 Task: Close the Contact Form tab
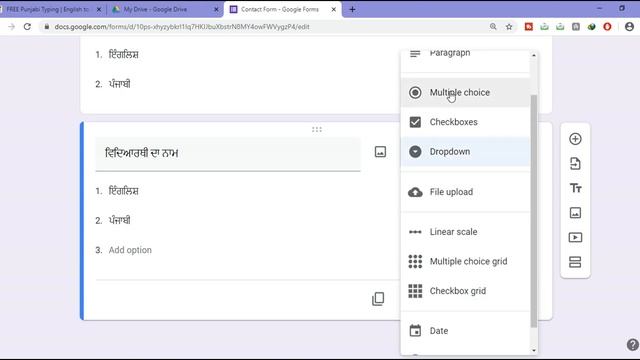click(x=333, y=9)
